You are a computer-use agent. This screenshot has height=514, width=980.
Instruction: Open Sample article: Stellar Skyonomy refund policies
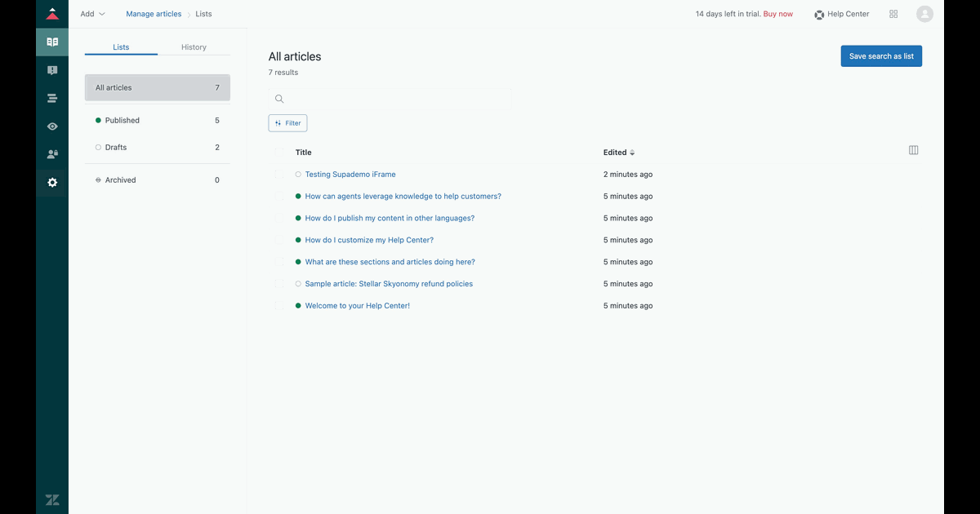389,284
